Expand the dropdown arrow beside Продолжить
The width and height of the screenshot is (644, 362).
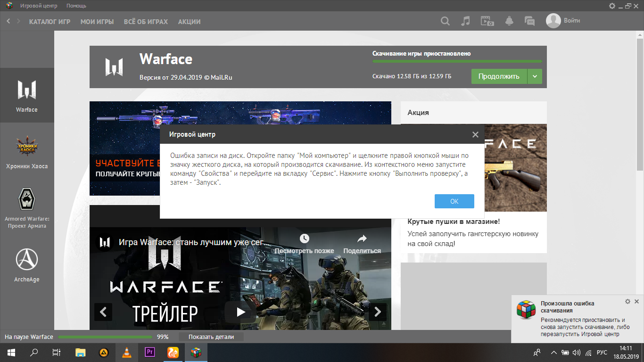(x=535, y=76)
